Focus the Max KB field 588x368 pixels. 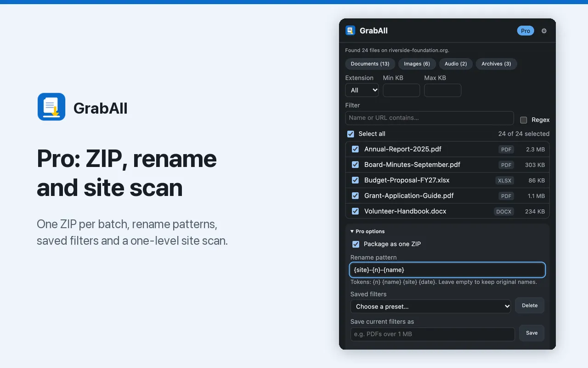click(x=443, y=90)
